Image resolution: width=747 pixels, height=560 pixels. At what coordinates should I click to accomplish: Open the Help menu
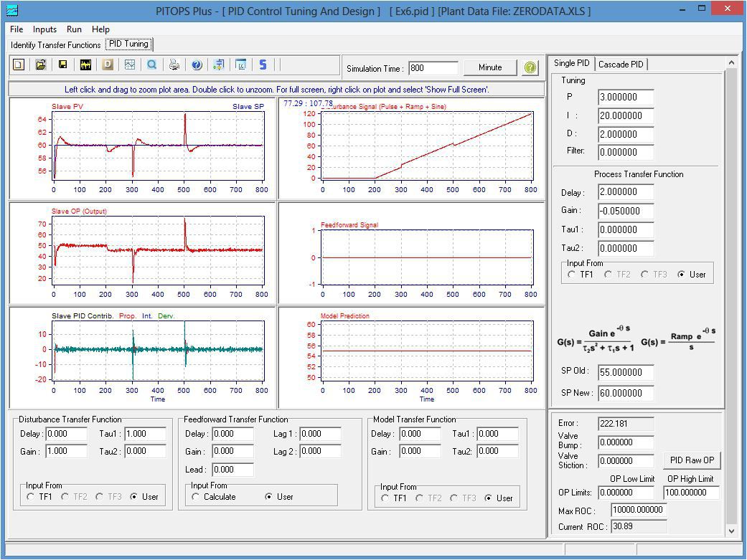click(x=100, y=29)
